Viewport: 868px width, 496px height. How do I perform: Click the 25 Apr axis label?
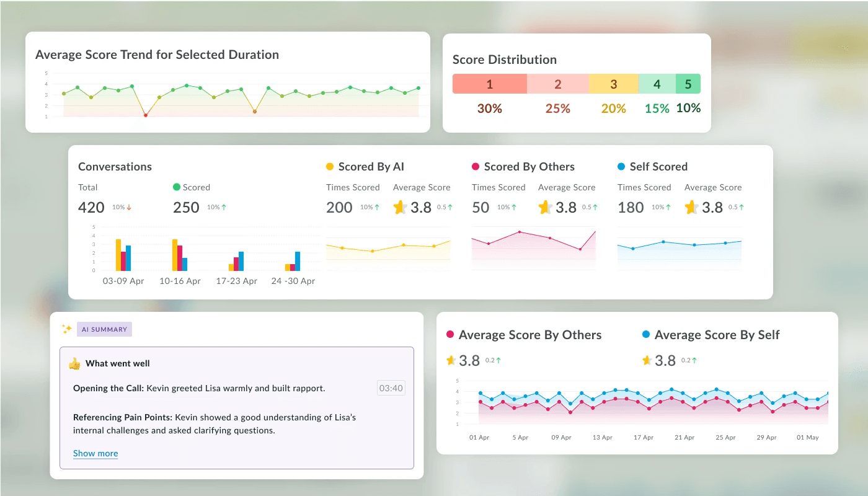pos(725,437)
